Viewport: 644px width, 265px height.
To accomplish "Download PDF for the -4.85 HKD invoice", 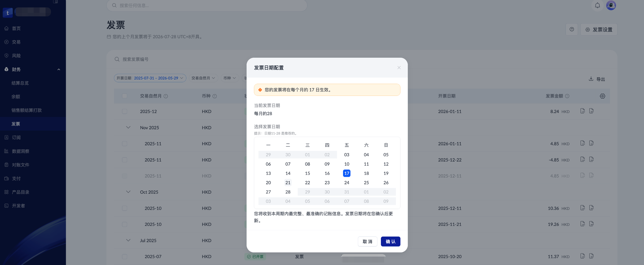I will point(591,159).
